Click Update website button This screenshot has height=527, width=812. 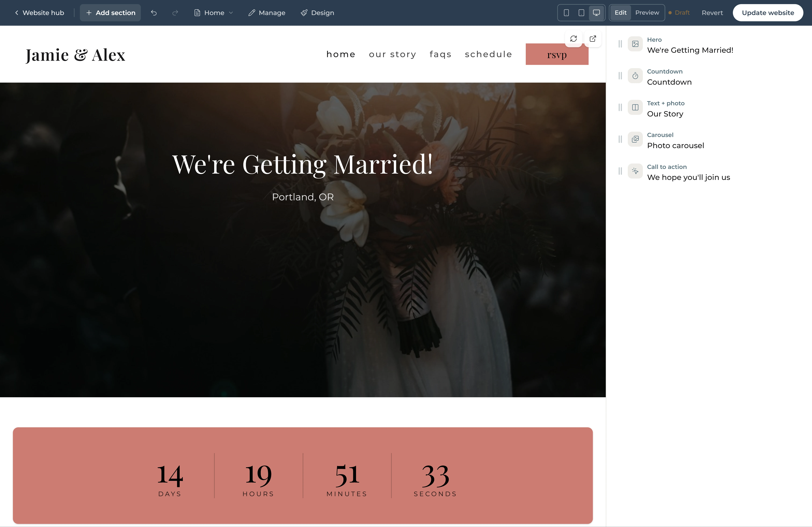768,13
